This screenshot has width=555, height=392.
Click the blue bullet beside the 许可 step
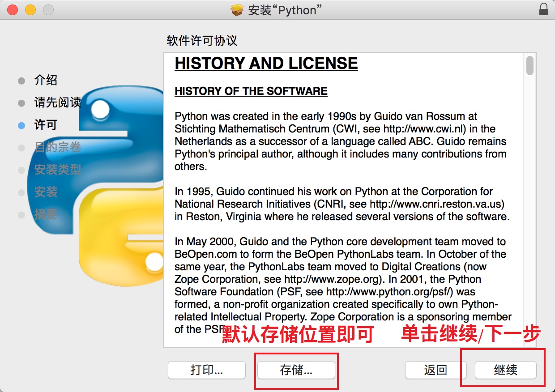click(21, 126)
